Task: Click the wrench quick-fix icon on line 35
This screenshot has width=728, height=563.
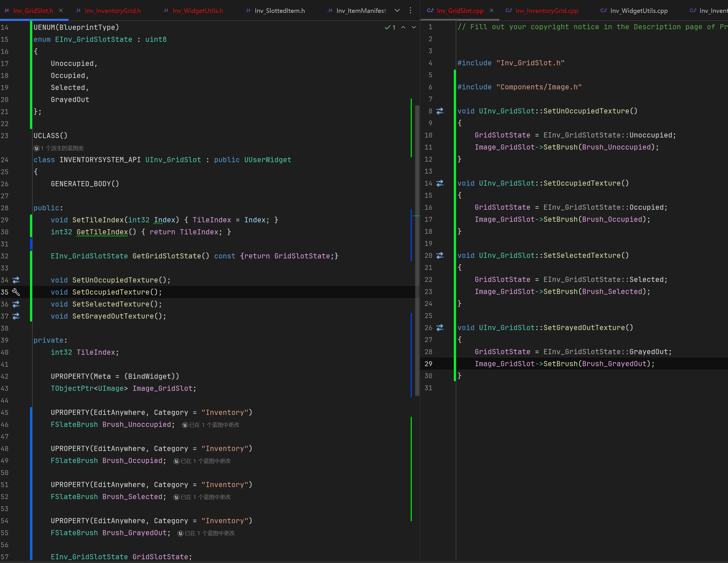Action: point(16,292)
